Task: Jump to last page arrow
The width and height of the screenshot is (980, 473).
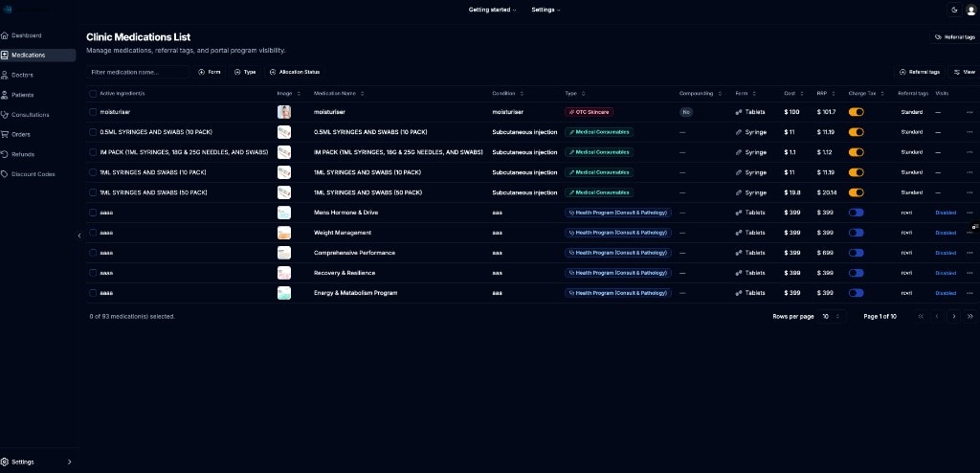Action: pyautogui.click(x=970, y=317)
